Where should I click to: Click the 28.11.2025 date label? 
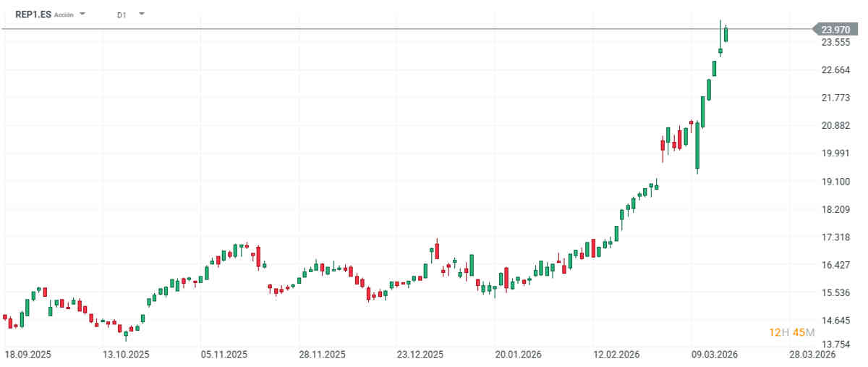pos(323,355)
